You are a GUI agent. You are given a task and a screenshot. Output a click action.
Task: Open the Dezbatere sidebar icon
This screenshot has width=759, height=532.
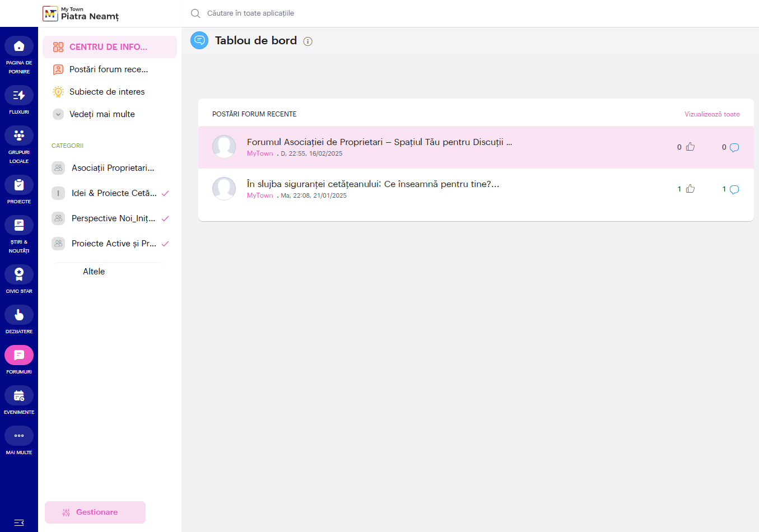click(x=19, y=315)
